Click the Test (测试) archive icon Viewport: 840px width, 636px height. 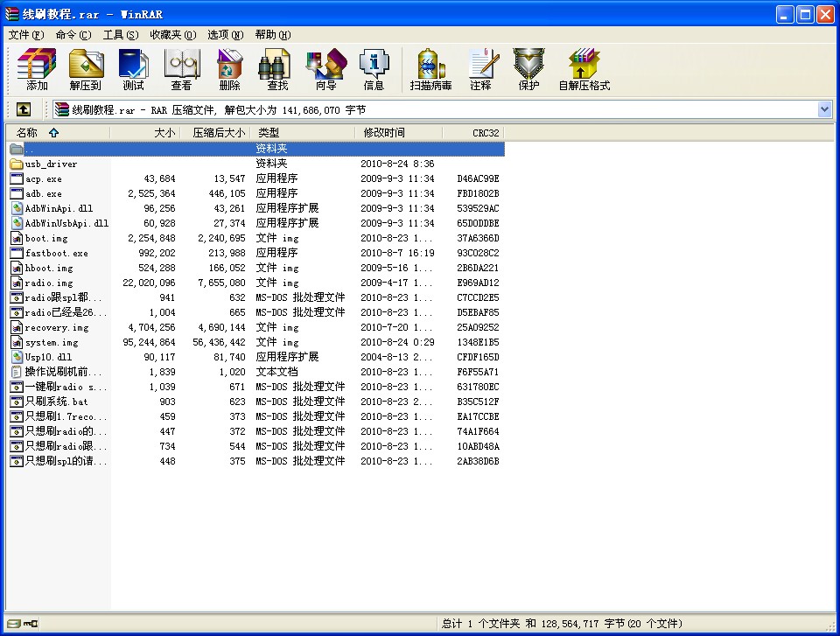pyautogui.click(x=133, y=70)
